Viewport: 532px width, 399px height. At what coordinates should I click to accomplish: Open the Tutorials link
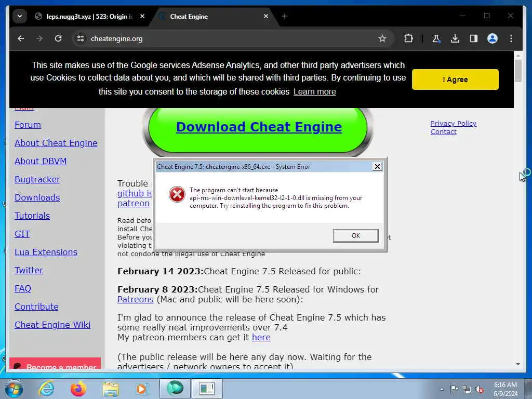coord(32,216)
